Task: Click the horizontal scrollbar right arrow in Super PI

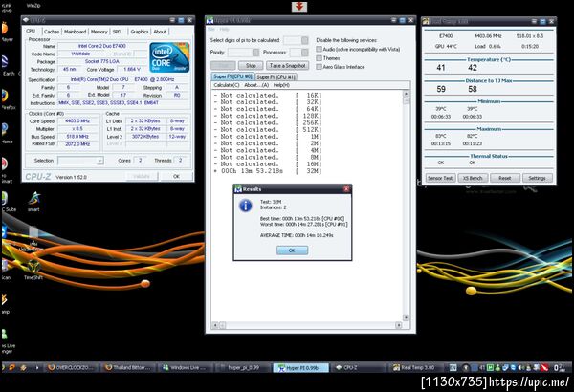Action: [x=399, y=325]
